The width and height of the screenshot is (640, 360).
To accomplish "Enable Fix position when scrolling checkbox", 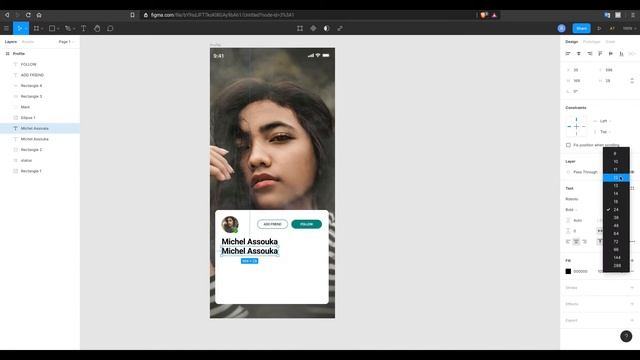I will tap(568, 145).
